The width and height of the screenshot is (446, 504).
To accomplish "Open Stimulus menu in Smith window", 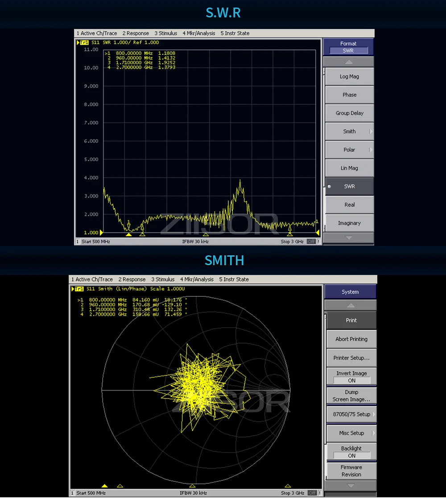I will coord(163,279).
